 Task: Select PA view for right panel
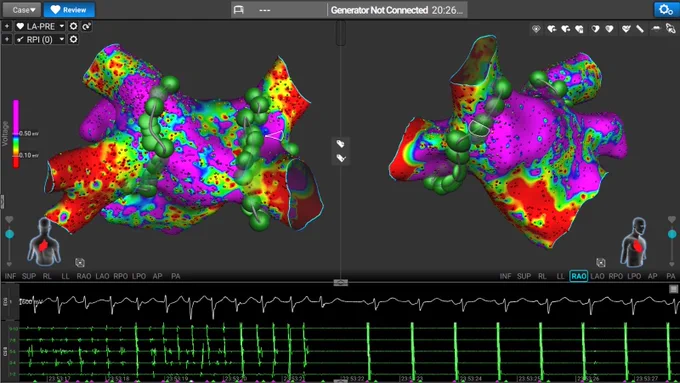click(x=671, y=276)
